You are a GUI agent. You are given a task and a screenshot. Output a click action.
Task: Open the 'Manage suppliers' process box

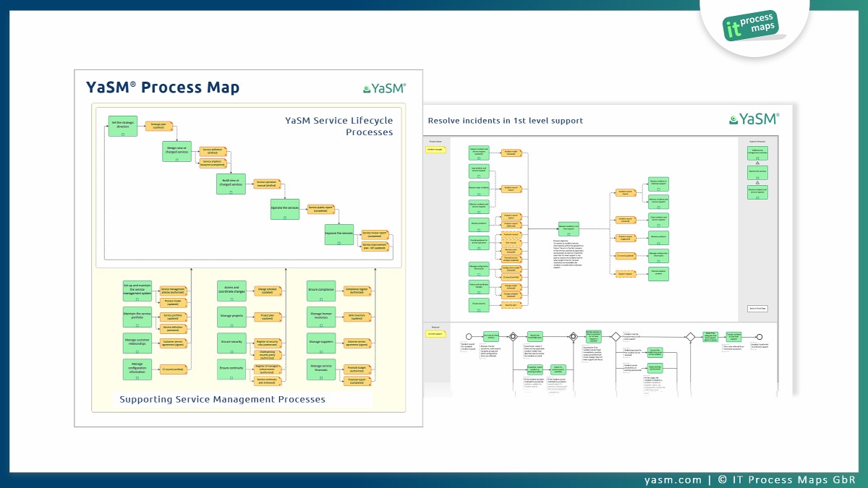(x=322, y=343)
